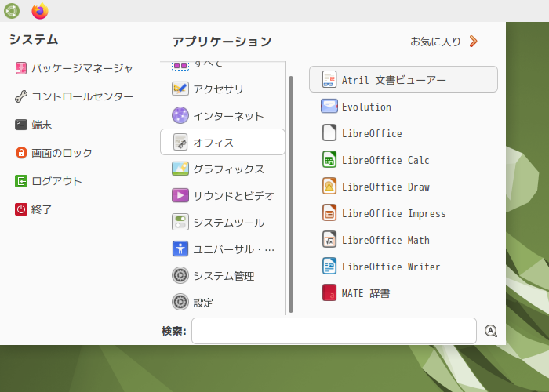The height and width of the screenshot is (392, 549).
Task: Choose 画面のロック text entry
Action: (62, 153)
